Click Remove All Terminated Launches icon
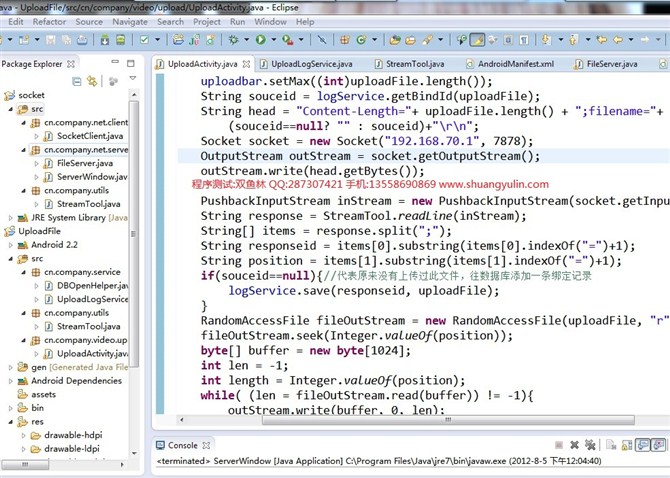Viewport: 670px width, 478px height. [590, 445]
